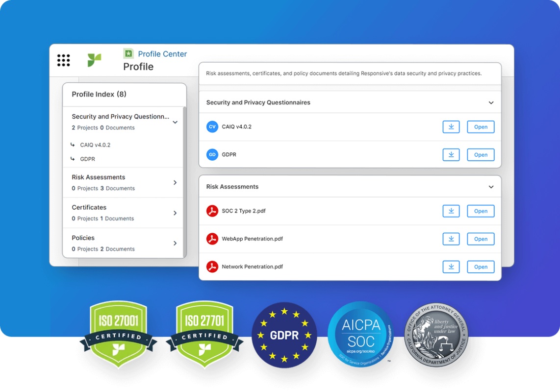This screenshot has height=392, width=560.
Task: Click the 'SOC 2 Type 2.pdf' file name
Action: pos(244,211)
